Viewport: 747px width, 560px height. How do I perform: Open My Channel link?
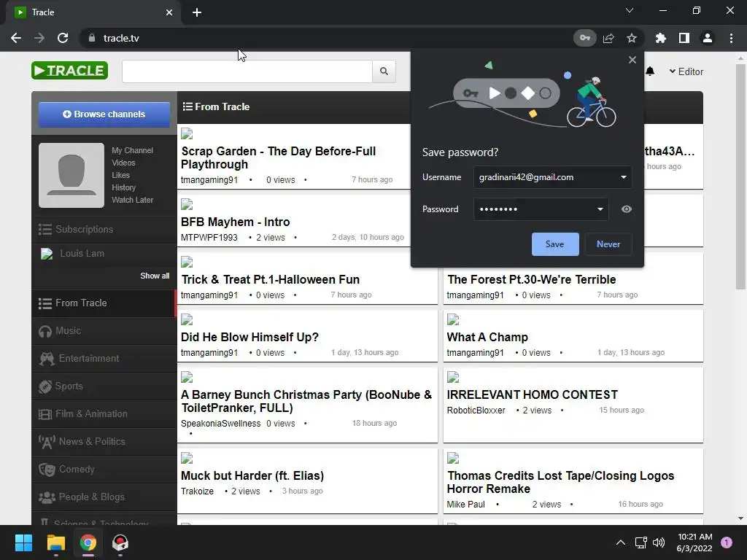point(132,150)
